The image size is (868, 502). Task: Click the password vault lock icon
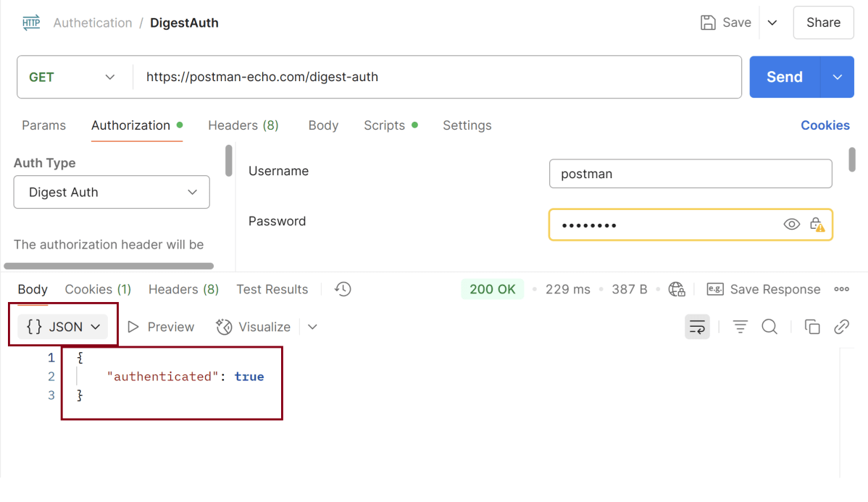817,225
